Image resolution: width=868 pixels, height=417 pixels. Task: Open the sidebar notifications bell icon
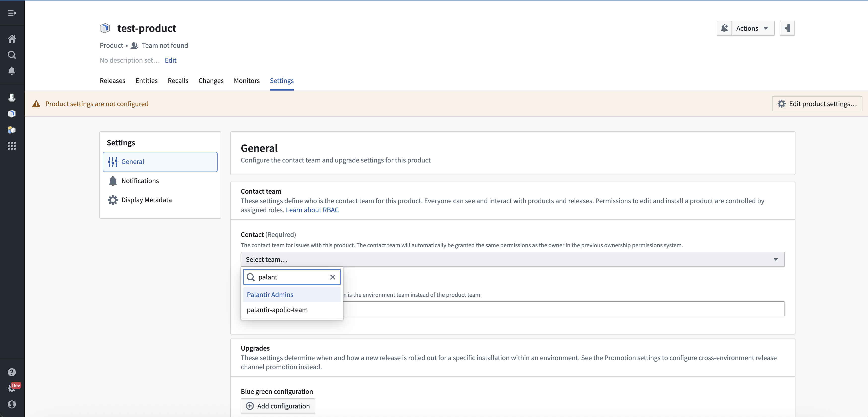(12, 71)
